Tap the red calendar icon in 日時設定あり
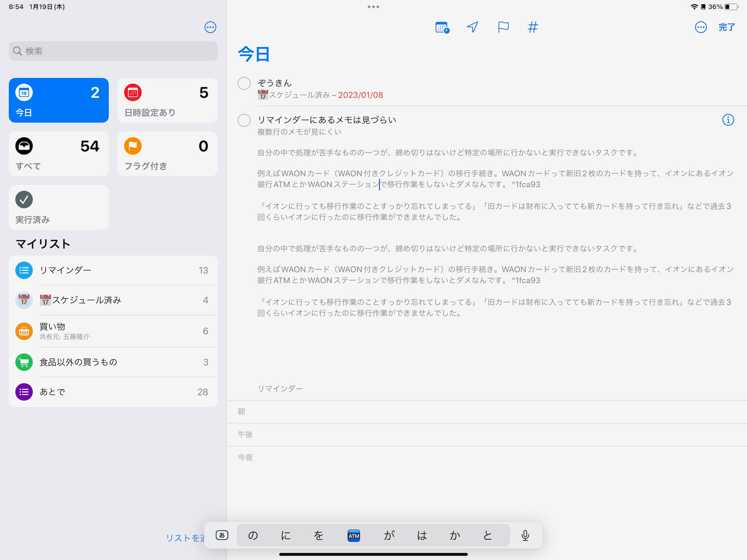The width and height of the screenshot is (747, 560). (x=133, y=93)
